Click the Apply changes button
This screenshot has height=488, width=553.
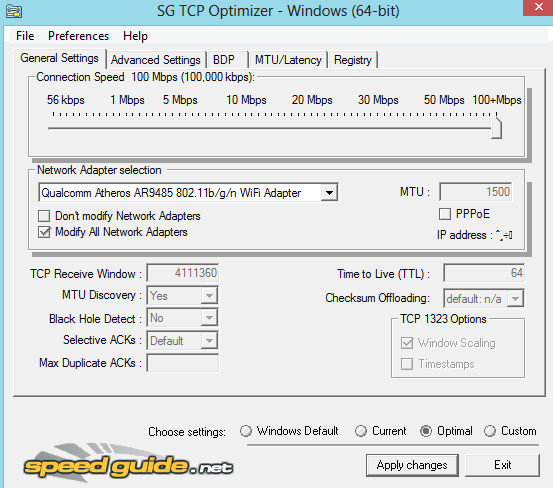coord(412,465)
